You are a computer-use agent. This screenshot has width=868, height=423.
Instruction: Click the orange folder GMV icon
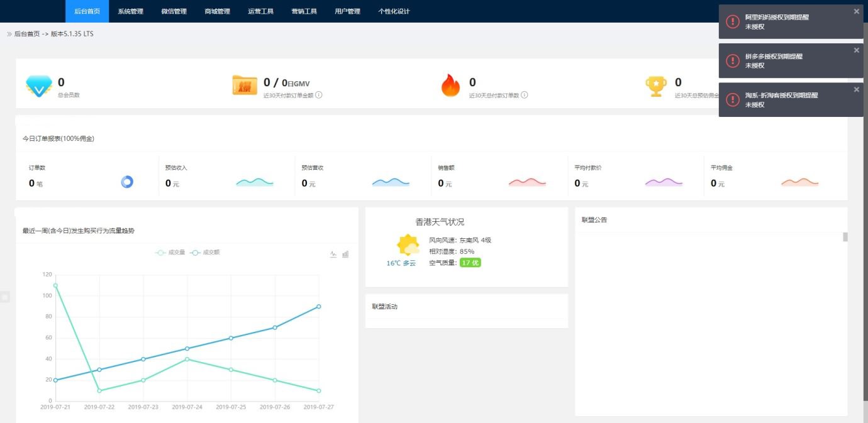(245, 85)
